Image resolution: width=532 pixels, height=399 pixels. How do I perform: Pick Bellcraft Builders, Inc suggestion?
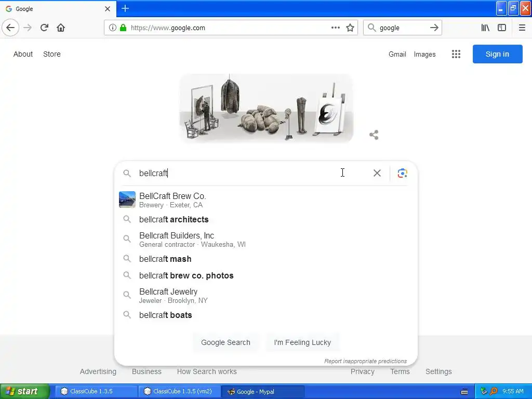265,239
